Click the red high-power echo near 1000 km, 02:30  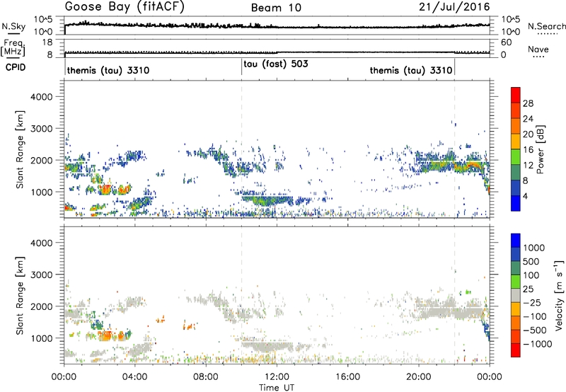tap(106, 190)
